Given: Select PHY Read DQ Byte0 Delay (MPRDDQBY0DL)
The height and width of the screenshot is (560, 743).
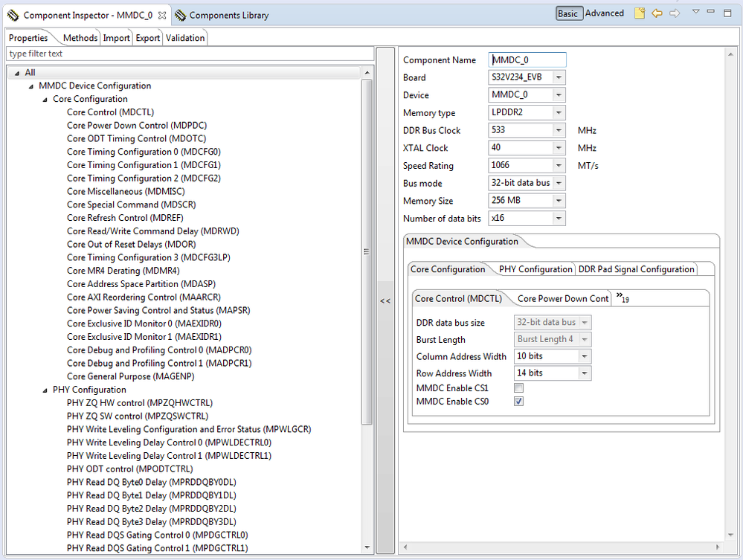Looking at the screenshot, I should coord(152,483).
